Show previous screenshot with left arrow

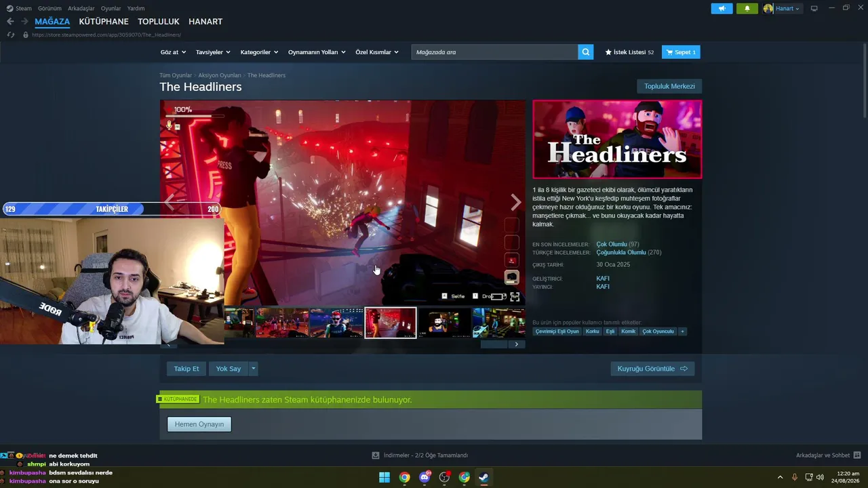[x=170, y=202]
